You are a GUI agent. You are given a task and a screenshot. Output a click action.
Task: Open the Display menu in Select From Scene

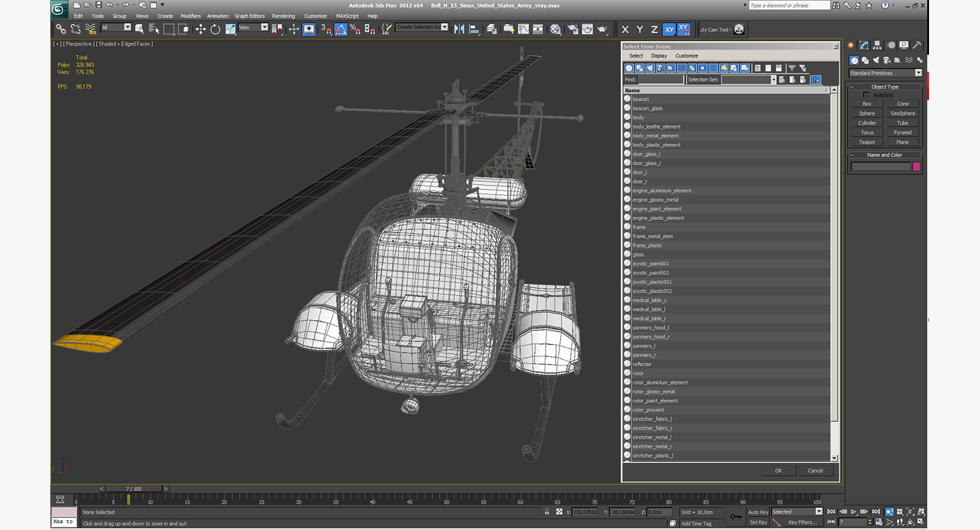click(659, 56)
